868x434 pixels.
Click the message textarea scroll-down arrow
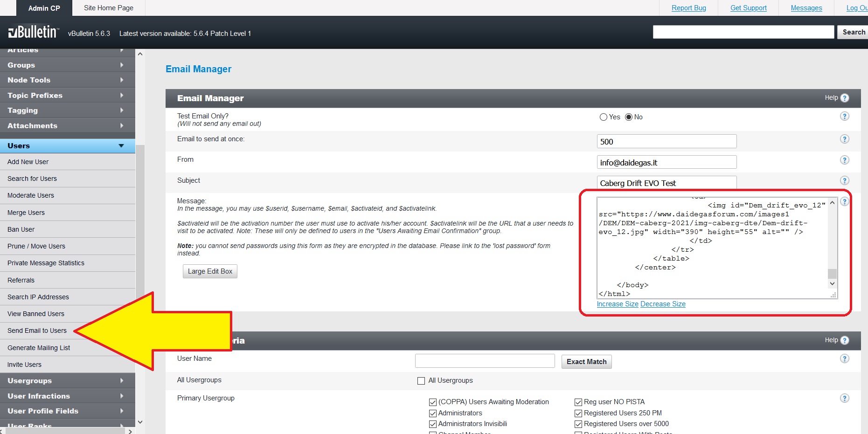pos(832,283)
